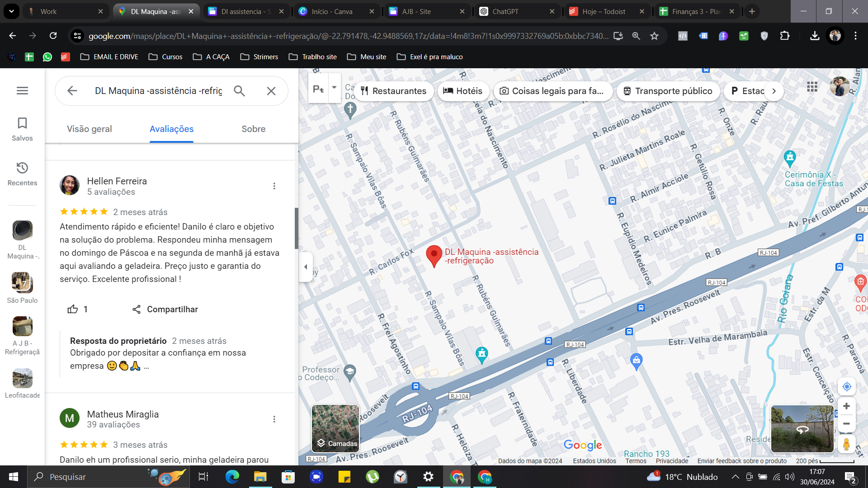Click the DL Maquina red map pin

tap(434, 256)
